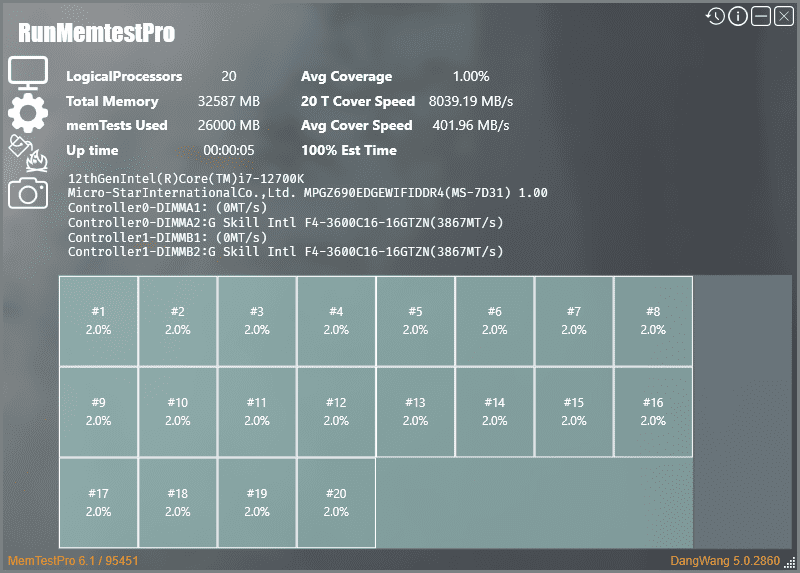Show the info dialog via the circled i icon
800x573 pixels.
click(738, 16)
